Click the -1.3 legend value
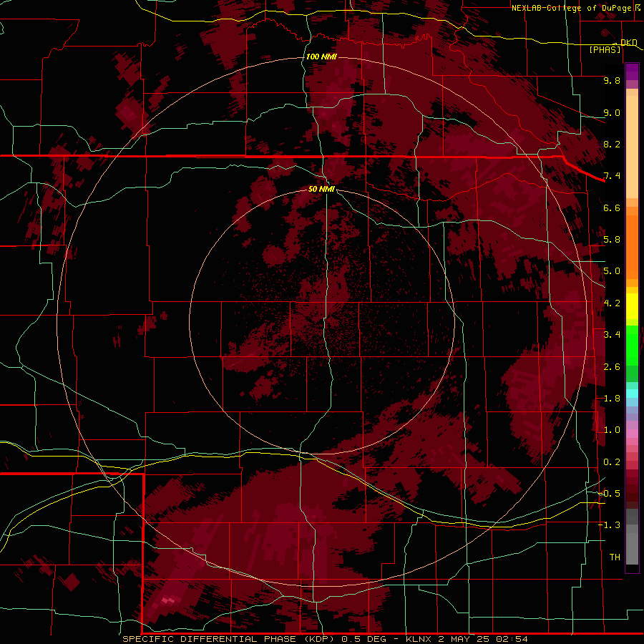The image size is (644, 644). tap(609, 525)
